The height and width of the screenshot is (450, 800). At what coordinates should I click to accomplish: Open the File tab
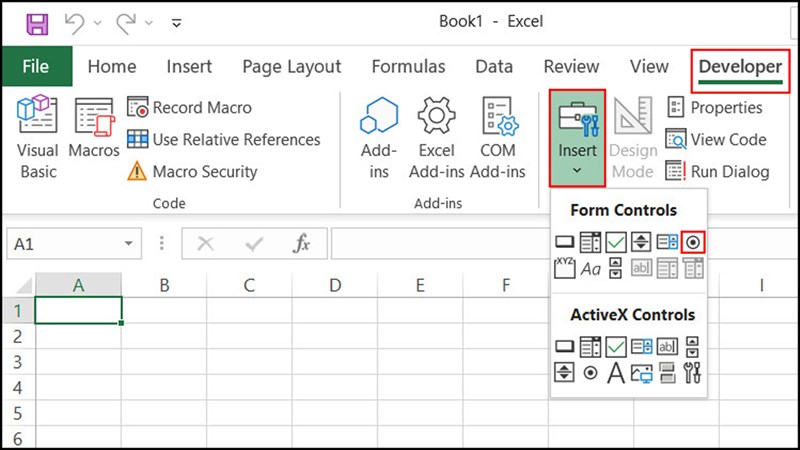pos(36,66)
